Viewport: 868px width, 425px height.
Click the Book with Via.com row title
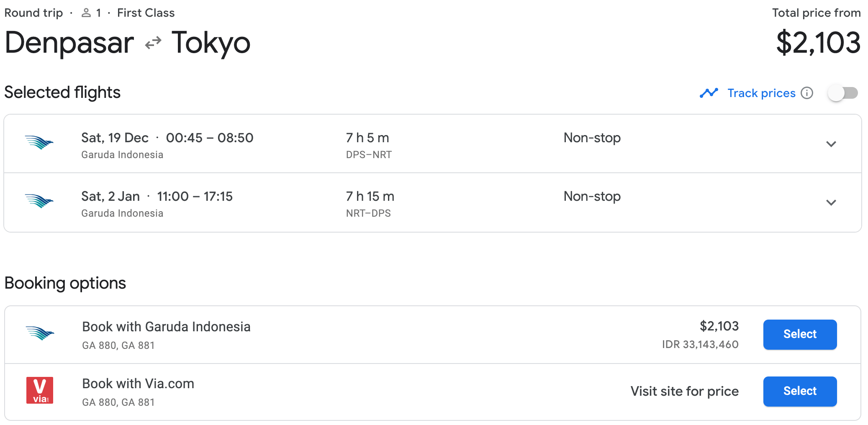138,384
